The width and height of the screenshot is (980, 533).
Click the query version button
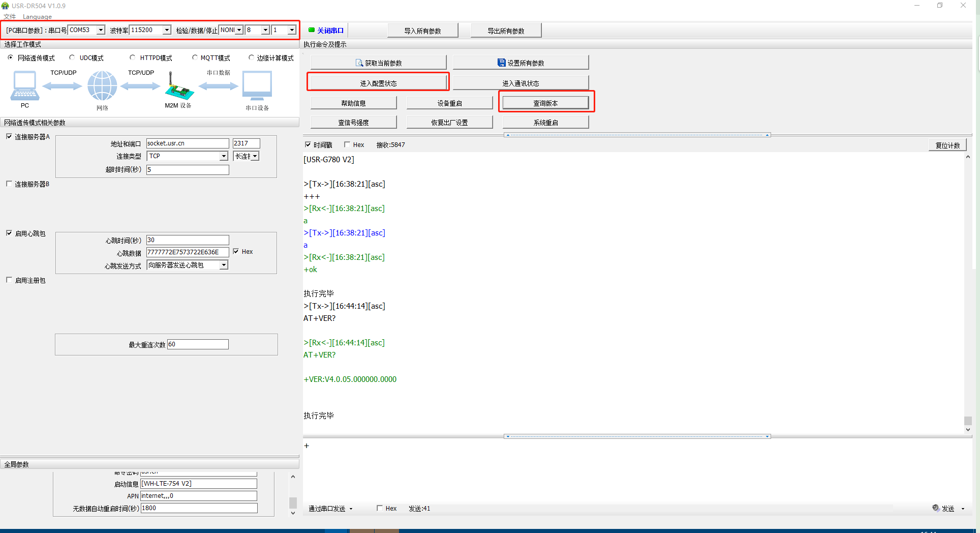coord(545,103)
